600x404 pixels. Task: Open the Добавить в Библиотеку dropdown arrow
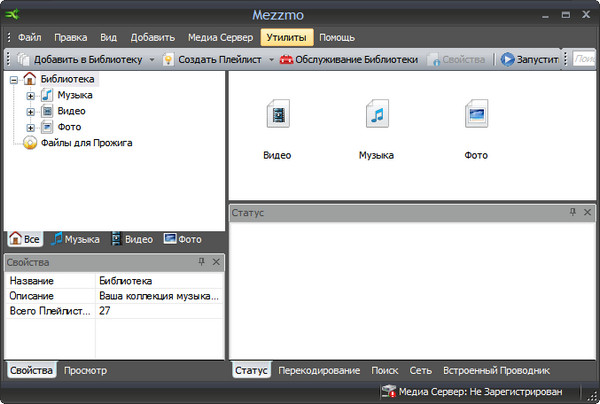coord(152,60)
